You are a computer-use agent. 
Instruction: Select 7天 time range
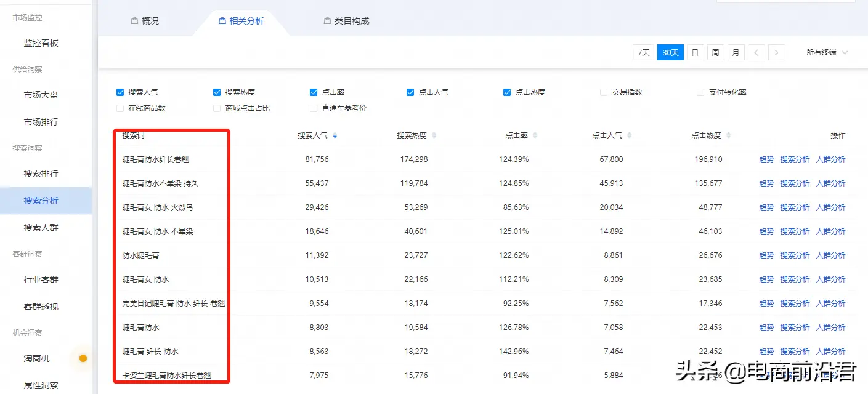[643, 52]
